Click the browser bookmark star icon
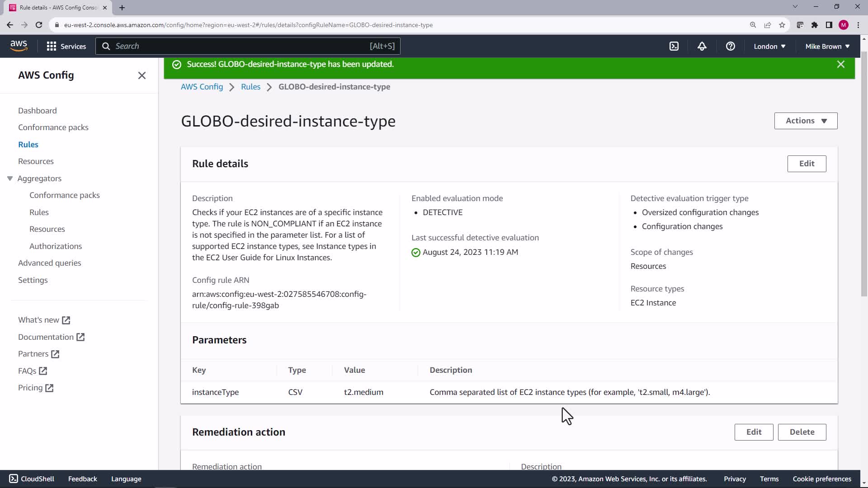 pos(782,25)
